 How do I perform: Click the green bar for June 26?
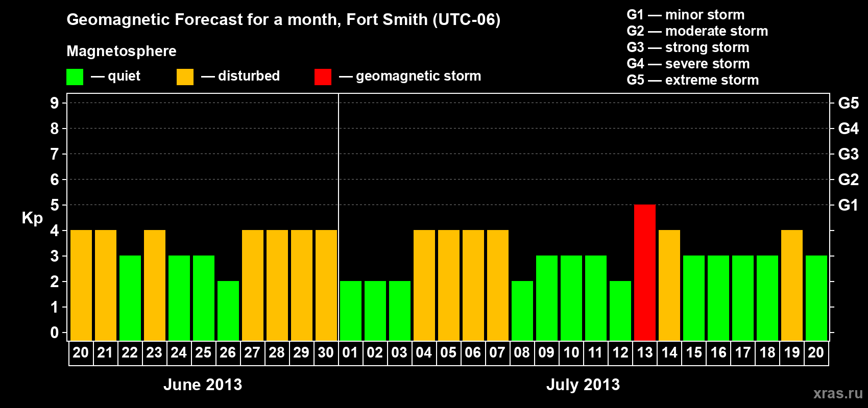228,311
